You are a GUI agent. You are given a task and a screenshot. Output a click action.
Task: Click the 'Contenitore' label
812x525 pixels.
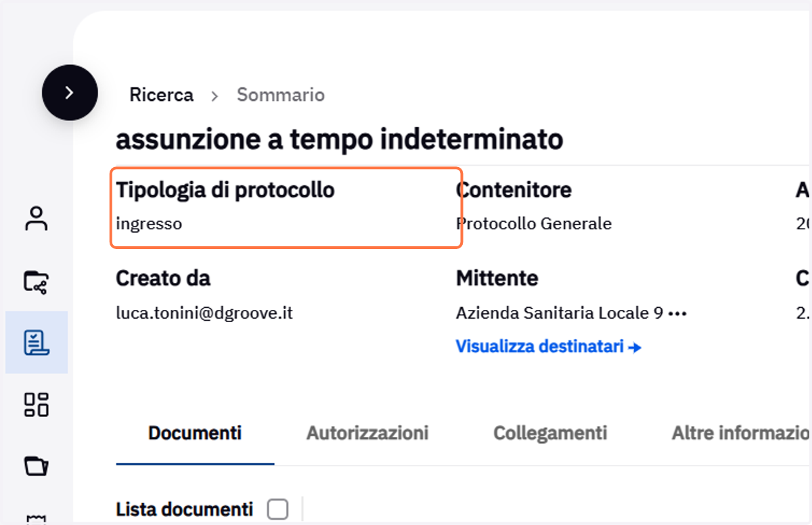pos(514,190)
